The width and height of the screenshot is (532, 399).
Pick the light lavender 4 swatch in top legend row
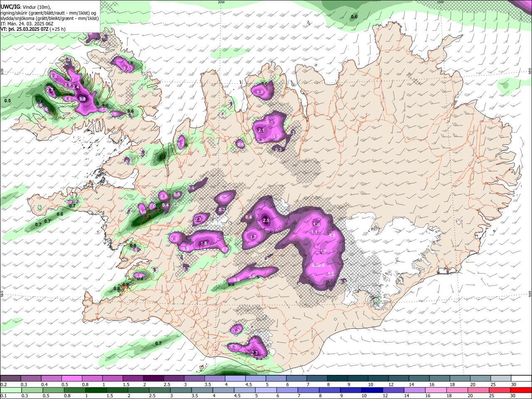(235, 378)
